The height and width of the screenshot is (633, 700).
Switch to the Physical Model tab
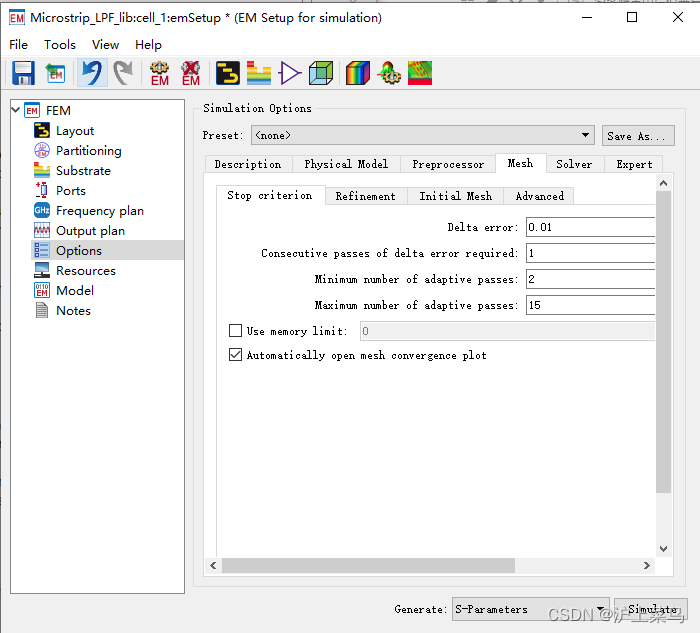[x=346, y=164]
